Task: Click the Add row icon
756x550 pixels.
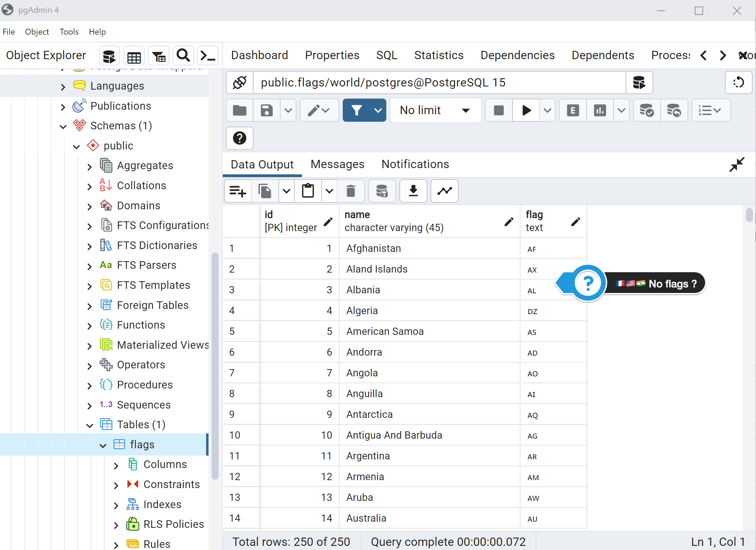Action: coord(238,191)
